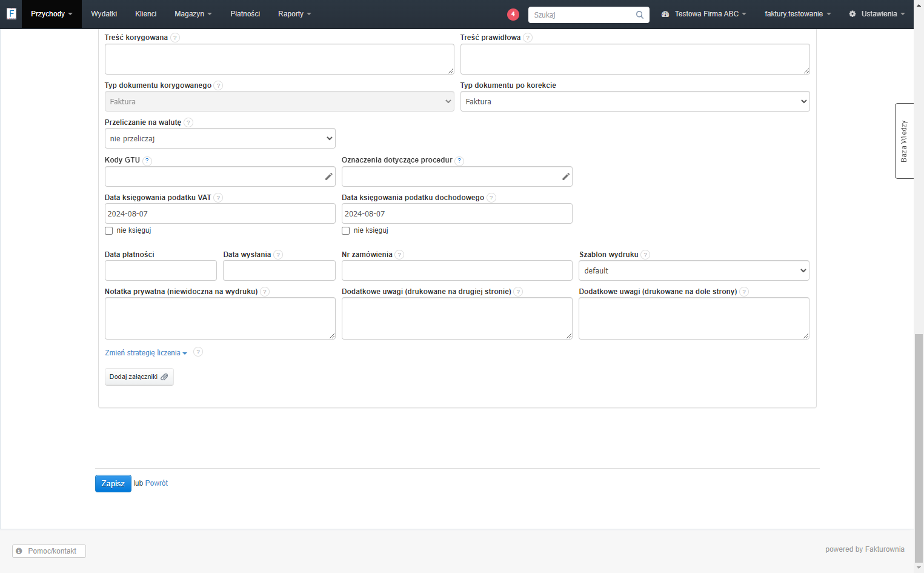Go to Klienci menu item
Viewport: 924px width, 573px height.
(x=145, y=14)
